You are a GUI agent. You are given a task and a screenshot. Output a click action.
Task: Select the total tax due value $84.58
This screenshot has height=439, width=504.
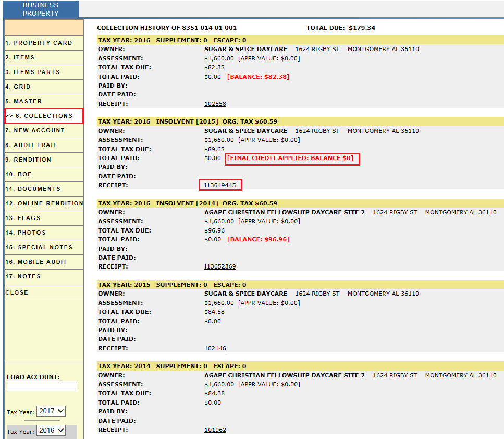pos(214,312)
